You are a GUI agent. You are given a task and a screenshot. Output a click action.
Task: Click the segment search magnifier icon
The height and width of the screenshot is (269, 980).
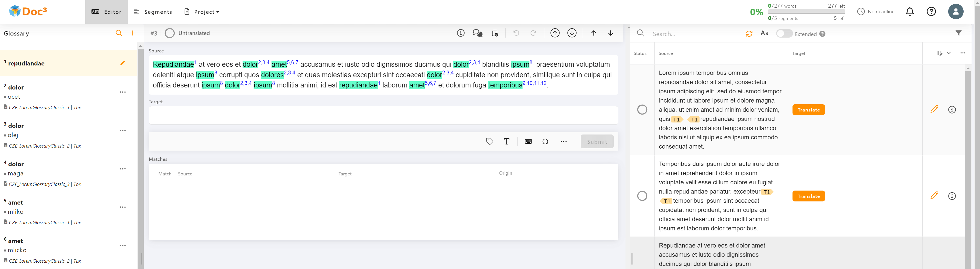point(641,33)
